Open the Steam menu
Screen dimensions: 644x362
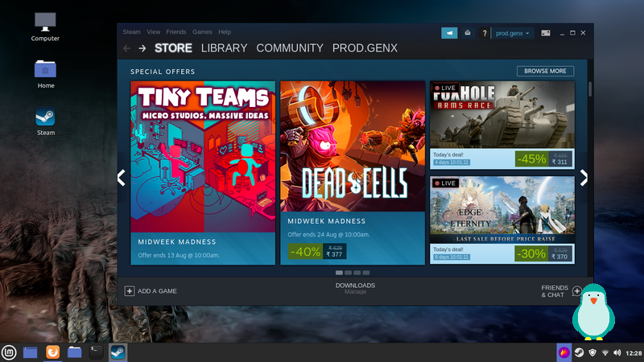(131, 31)
